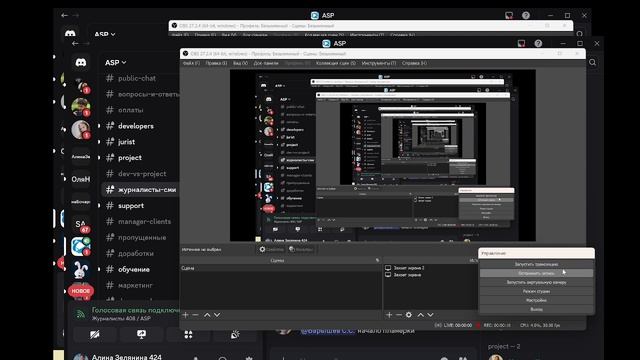Open source properties via the gear icon
640x360 pixels.
point(409,315)
